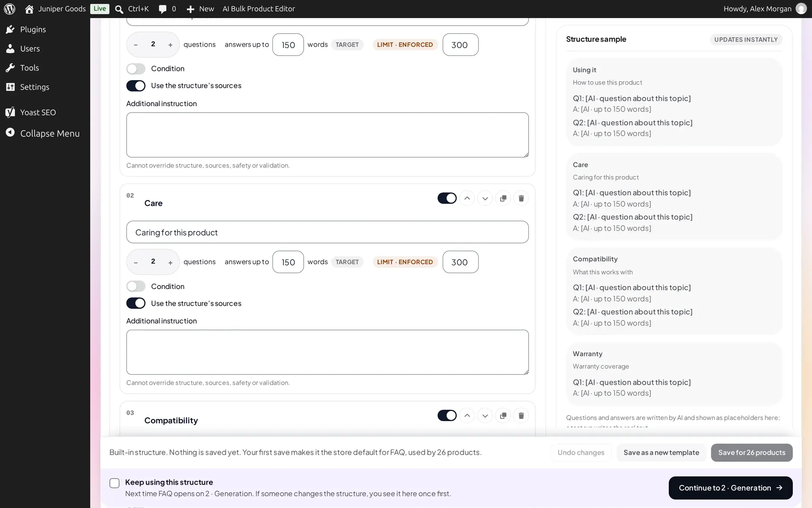
Task: Click Save as a new template
Action: tap(661, 453)
